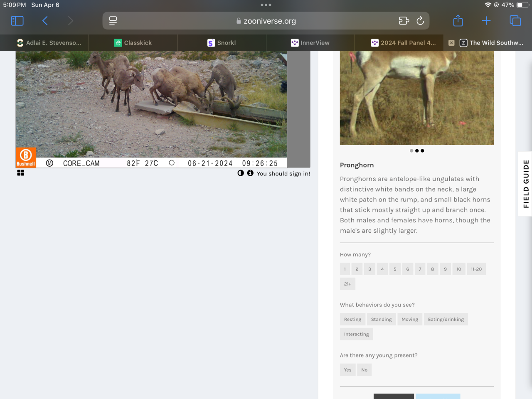Open the page reader menu icon

[x=113, y=21]
